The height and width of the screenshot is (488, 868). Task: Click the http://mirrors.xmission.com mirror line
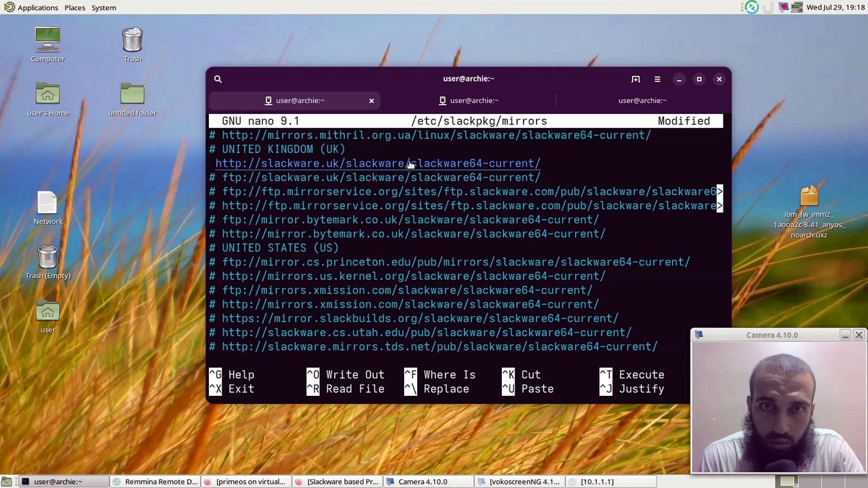[404, 304]
